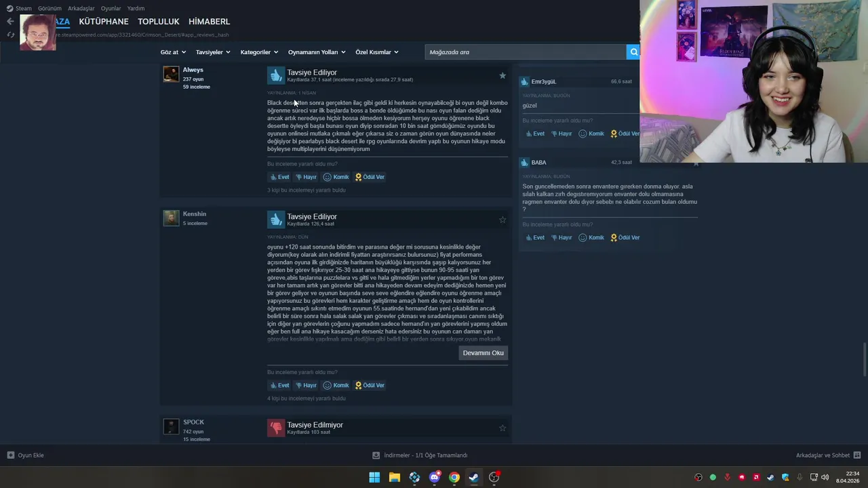The image size is (868, 488).
Task: Open the HİMABERL profile tab
Action: pyautogui.click(x=210, y=22)
